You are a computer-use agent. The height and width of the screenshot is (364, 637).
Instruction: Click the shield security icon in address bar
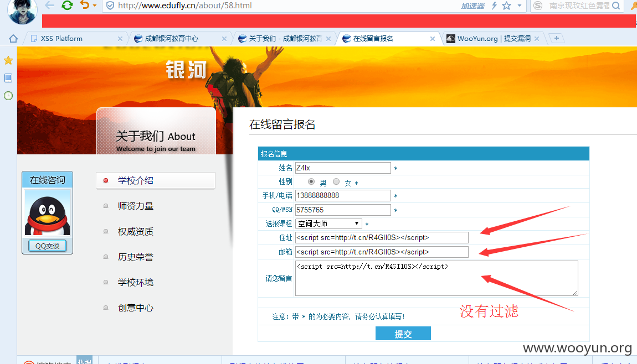pyautogui.click(x=110, y=6)
